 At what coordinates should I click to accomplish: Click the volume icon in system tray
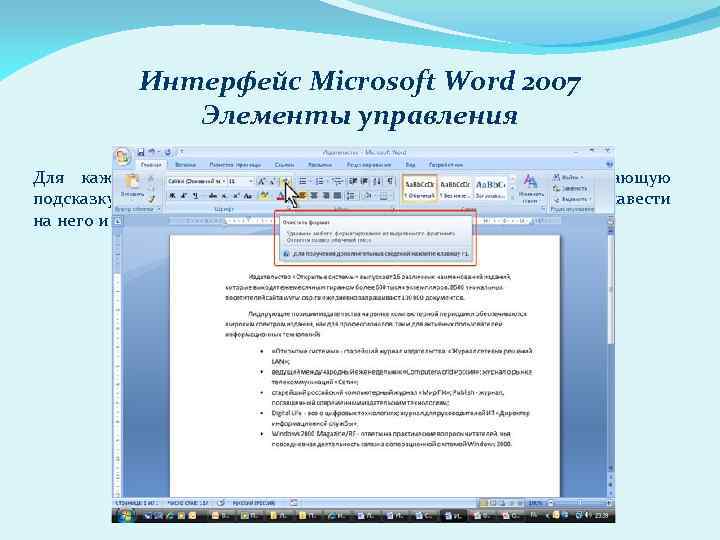point(589,516)
